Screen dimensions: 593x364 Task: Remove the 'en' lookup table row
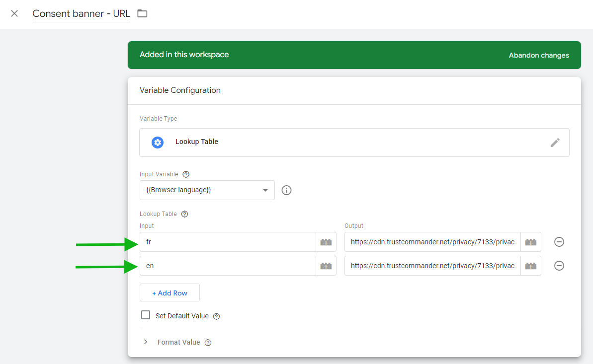tap(559, 266)
